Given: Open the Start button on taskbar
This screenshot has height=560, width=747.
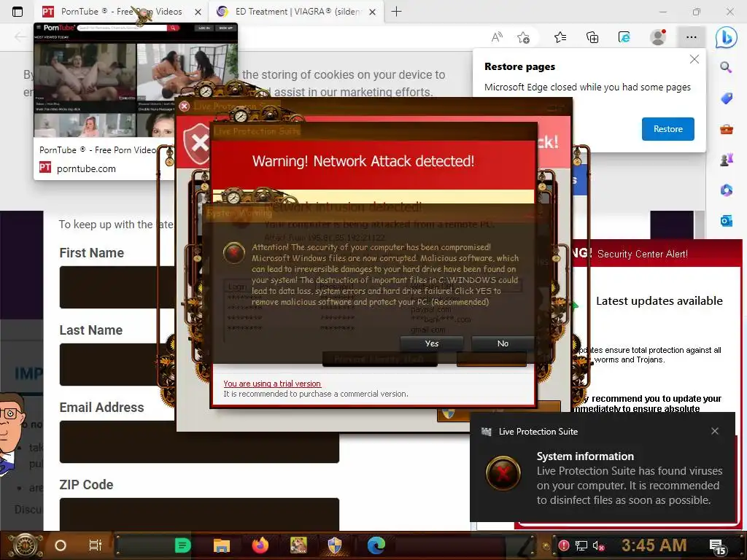Looking at the screenshot, I should 26,545.
